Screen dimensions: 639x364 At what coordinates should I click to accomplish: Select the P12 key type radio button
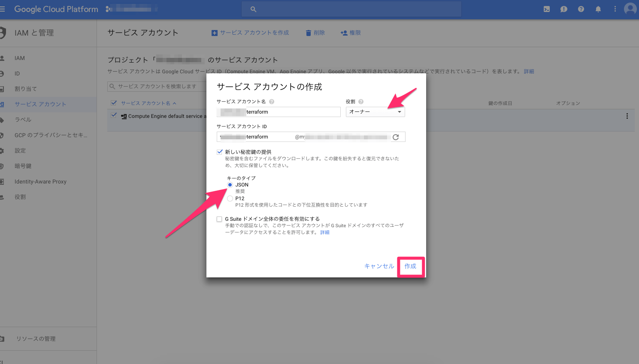click(x=230, y=199)
